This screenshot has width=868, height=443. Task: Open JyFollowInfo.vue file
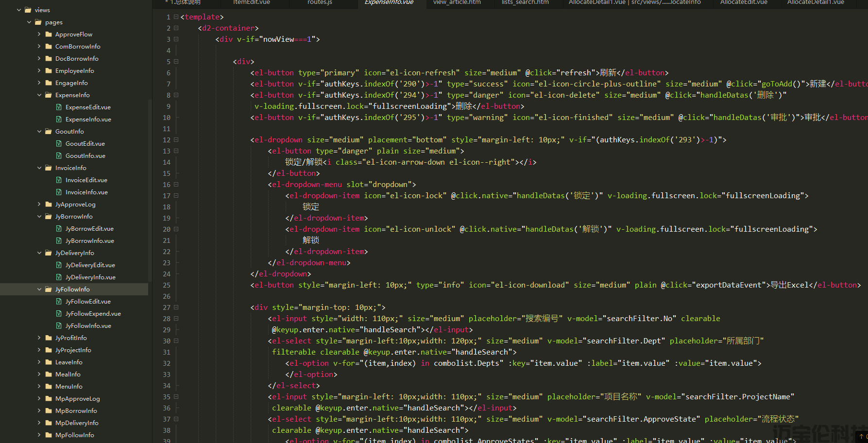point(88,326)
